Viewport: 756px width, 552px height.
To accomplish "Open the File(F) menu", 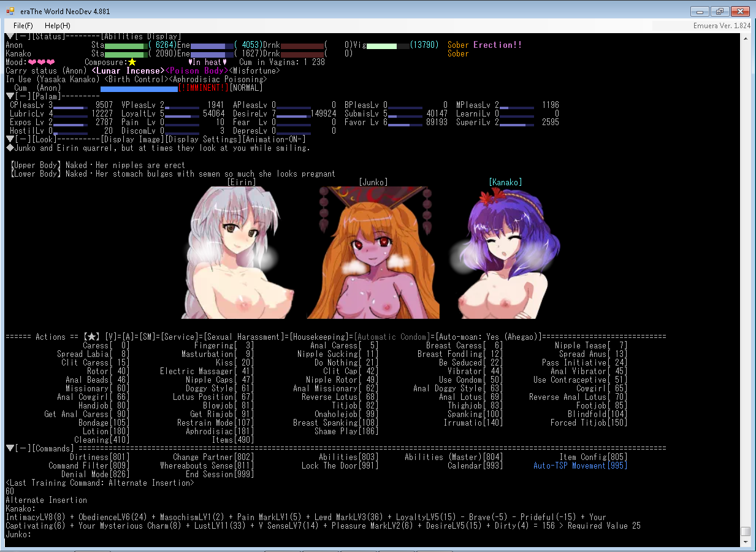I will (23, 26).
